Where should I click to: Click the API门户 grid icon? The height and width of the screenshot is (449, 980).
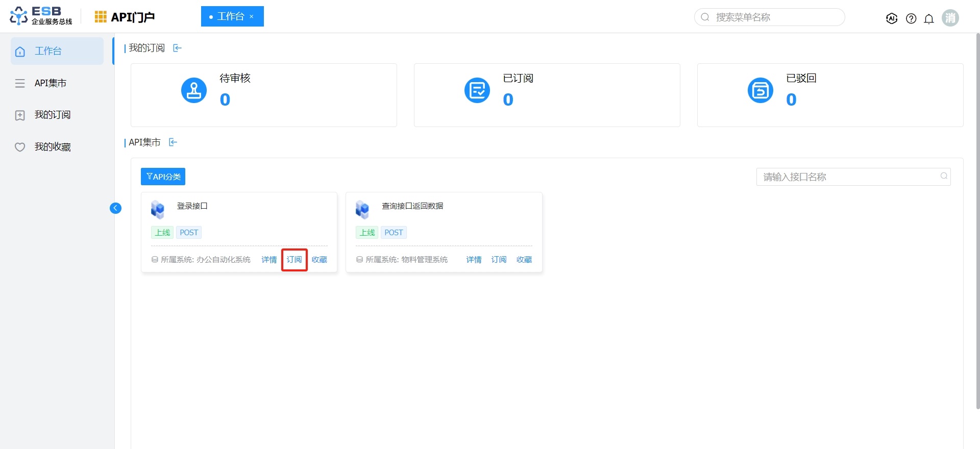pos(101,17)
